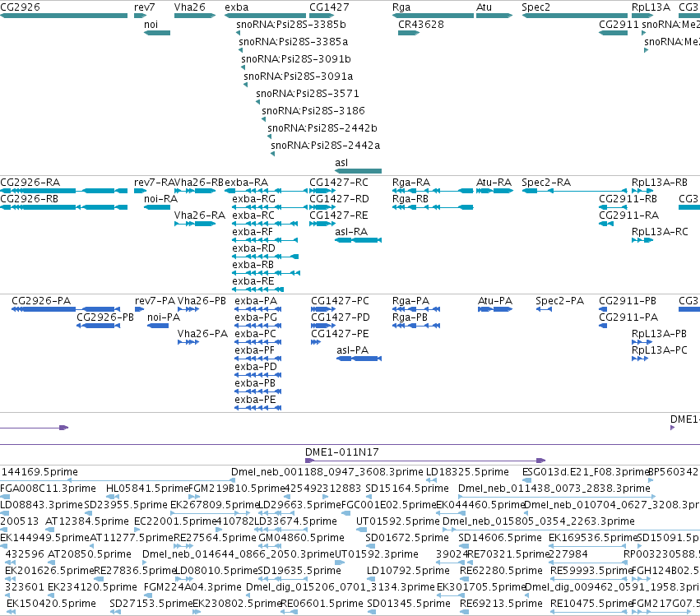Select the CG2926-RB transcript
The height and width of the screenshot is (616, 700).
[x=64, y=207]
